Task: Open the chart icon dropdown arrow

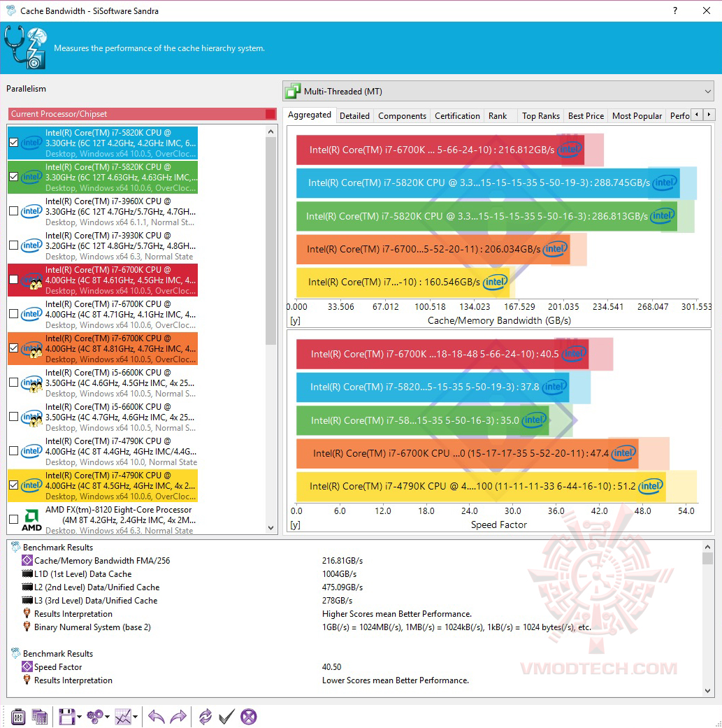Action: 135,717
